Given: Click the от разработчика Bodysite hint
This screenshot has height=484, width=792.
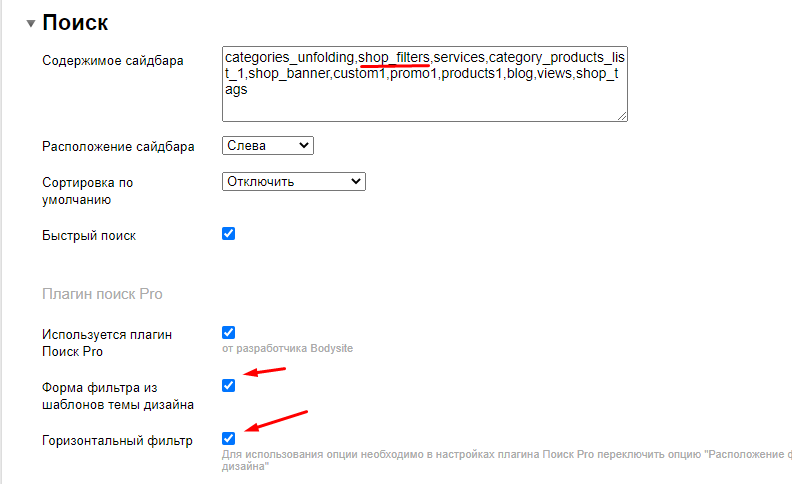Looking at the screenshot, I should (x=287, y=348).
